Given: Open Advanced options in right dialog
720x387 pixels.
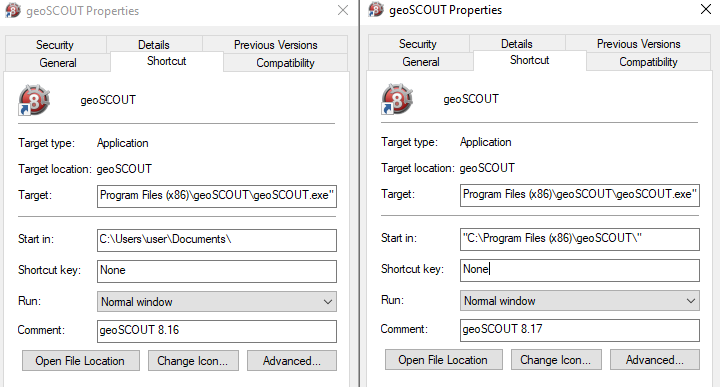Looking at the screenshot, I should pyautogui.click(x=654, y=360).
